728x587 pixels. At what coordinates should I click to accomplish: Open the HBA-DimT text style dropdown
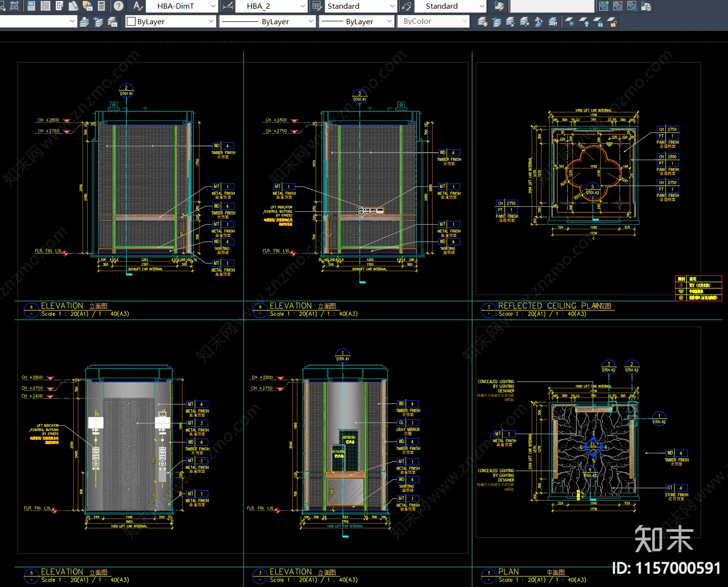[x=213, y=6]
